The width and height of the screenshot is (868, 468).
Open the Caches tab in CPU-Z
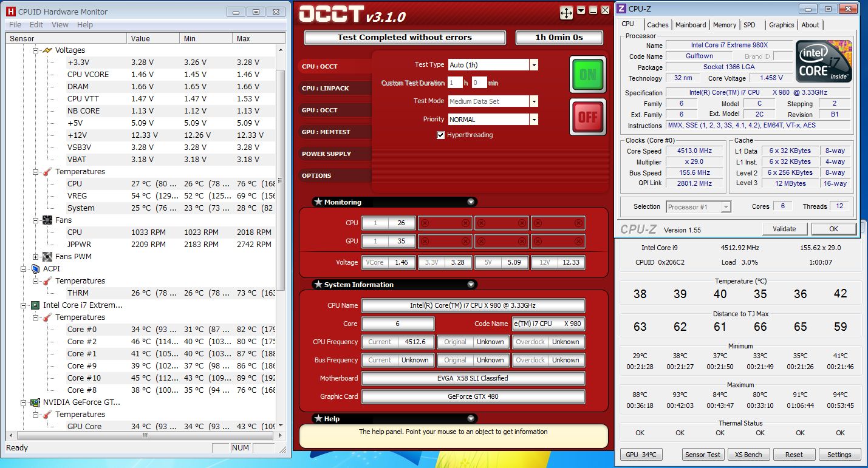point(657,25)
